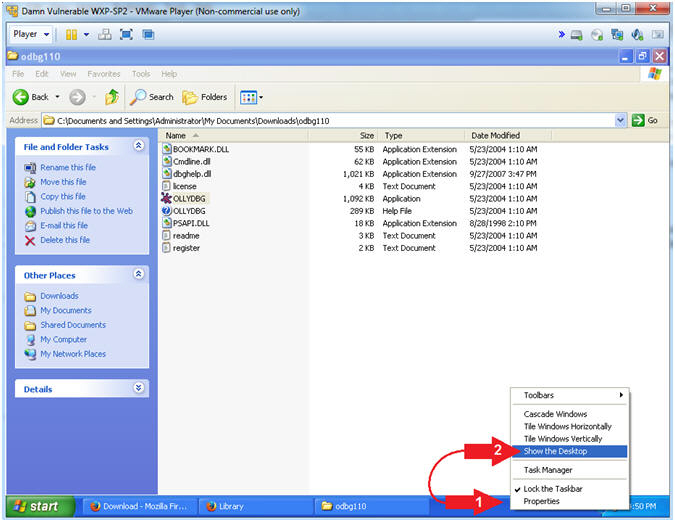Image resolution: width=675 pixels, height=522 pixels.
Task: Go up one folder level icon
Action: pos(112,97)
